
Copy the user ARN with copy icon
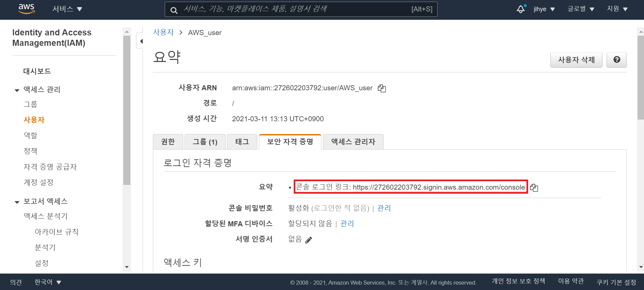382,88
